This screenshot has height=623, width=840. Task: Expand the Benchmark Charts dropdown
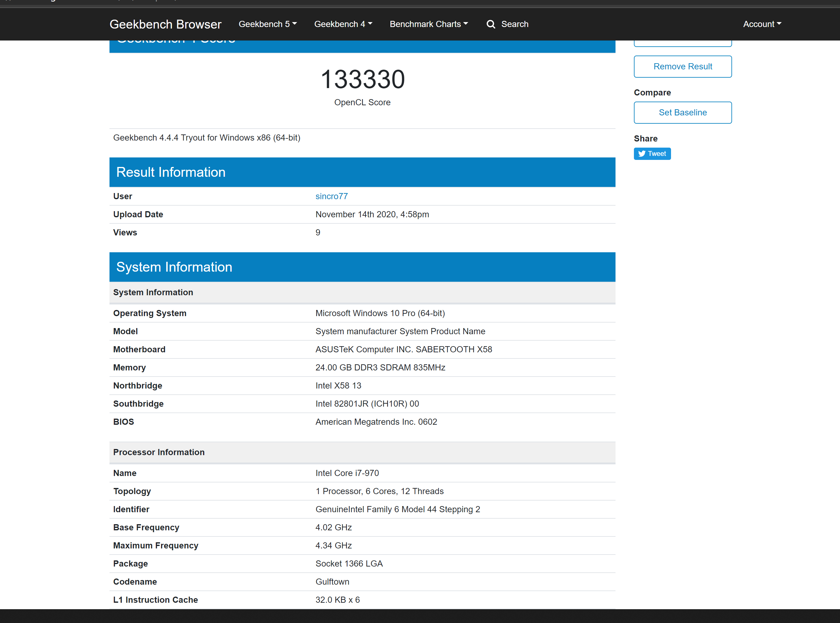coord(429,24)
